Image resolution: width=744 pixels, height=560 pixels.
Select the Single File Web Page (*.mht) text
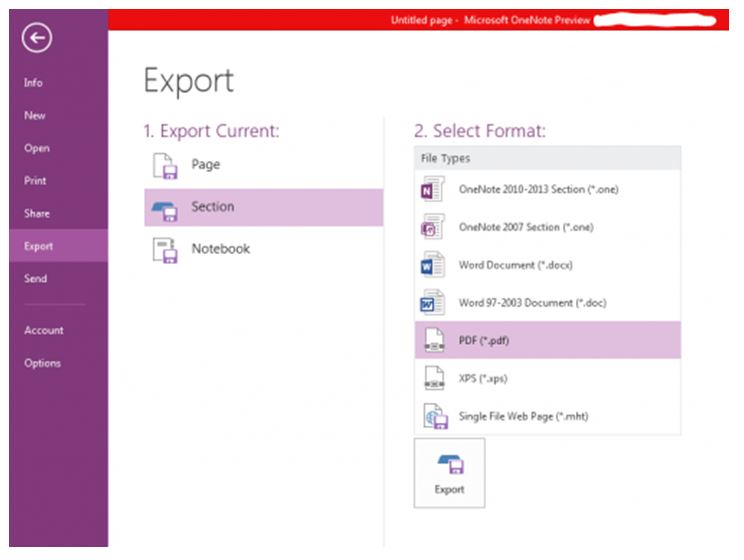[523, 416]
